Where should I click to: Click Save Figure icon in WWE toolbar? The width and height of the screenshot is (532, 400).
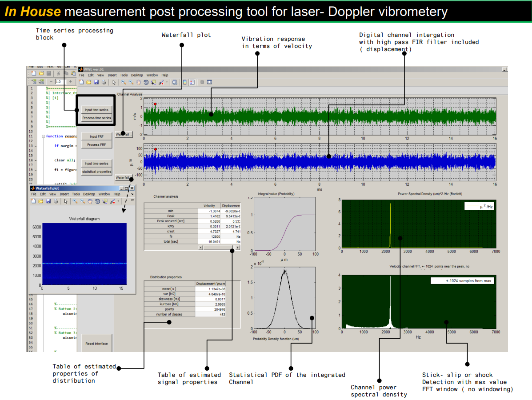point(96,82)
